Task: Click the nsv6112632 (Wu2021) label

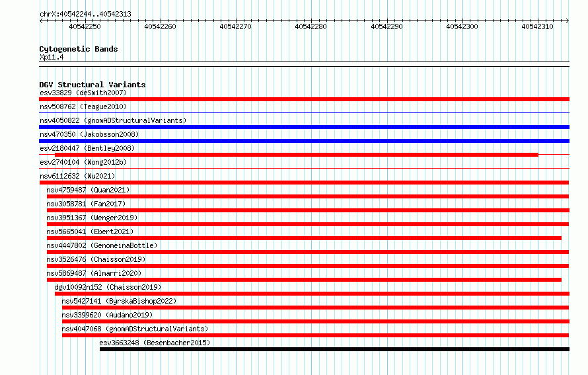Action: [x=77, y=176]
